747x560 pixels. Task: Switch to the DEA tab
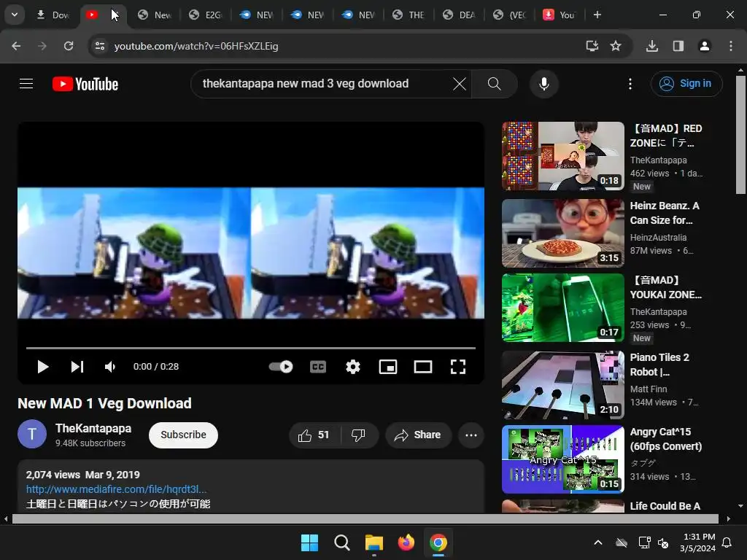pos(460,15)
